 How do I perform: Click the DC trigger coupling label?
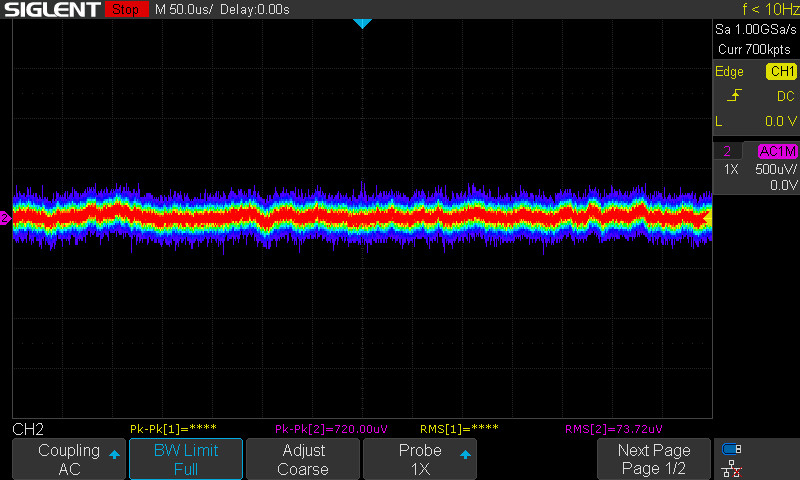point(786,96)
